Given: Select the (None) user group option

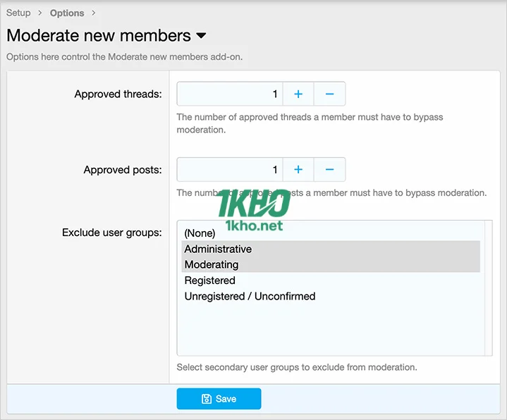Looking at the screenshot, I should [200, 233].
